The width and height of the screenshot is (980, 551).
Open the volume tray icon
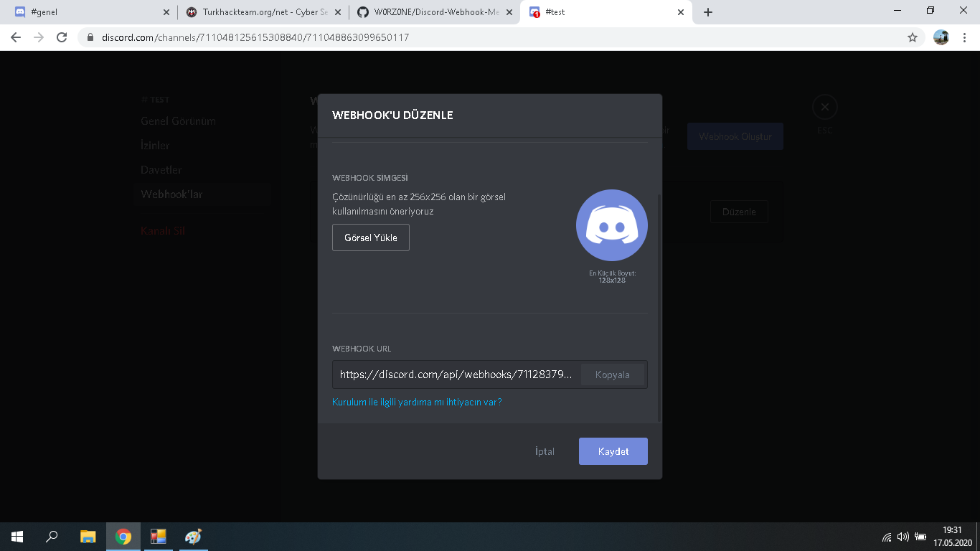click(903, 537)
